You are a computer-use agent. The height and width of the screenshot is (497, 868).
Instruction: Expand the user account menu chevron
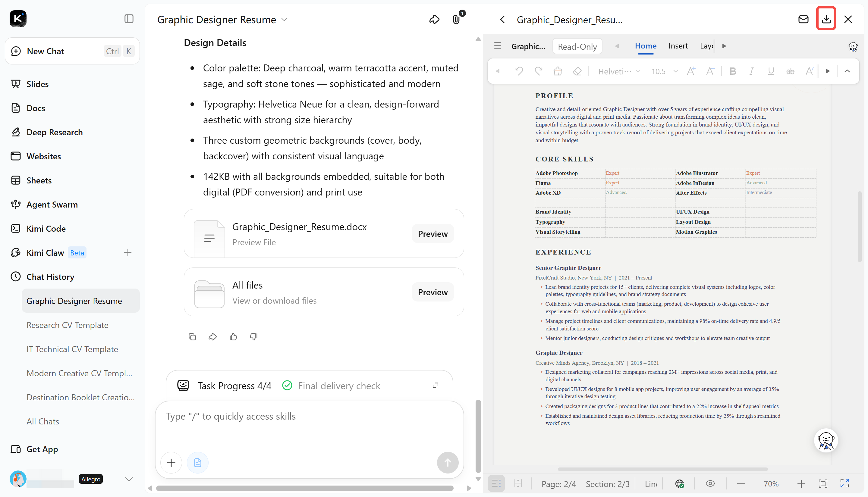tap(129, 479)
